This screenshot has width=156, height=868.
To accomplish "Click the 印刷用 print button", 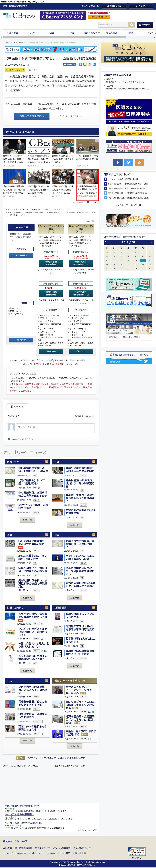I will pyautogui.click(x=33, y=70).
